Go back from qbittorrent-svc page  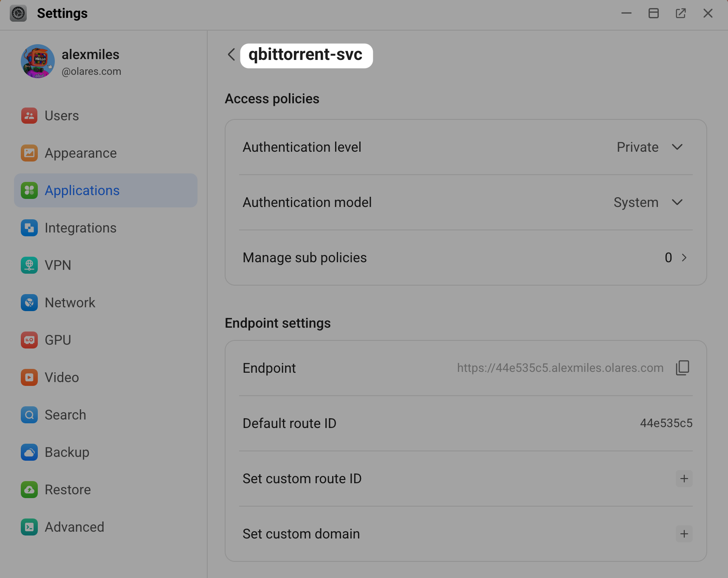pyautogui.click(x=231, y=55)
